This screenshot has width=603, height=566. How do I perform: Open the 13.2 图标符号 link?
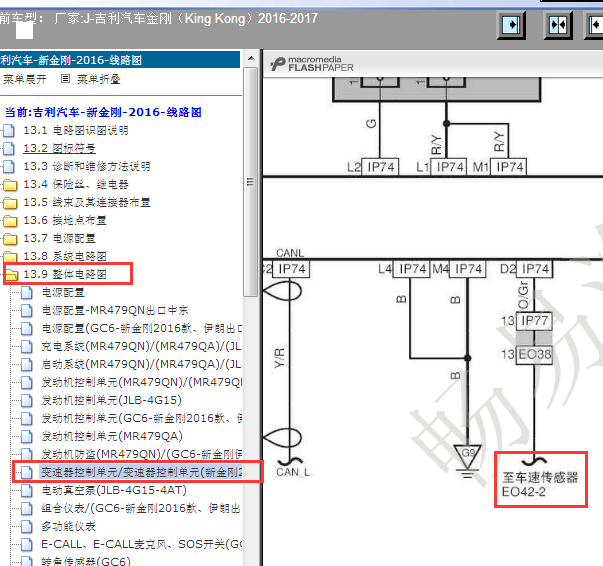60,148
